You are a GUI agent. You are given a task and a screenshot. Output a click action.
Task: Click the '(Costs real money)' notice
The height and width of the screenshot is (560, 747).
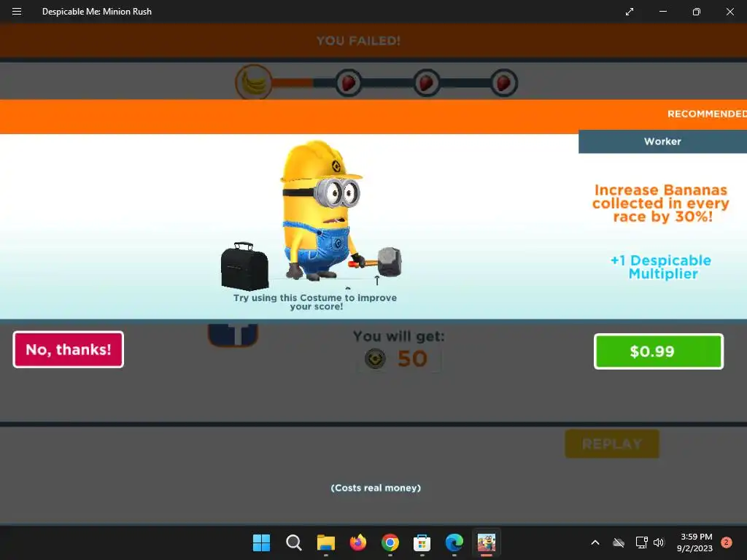(376, 488)
